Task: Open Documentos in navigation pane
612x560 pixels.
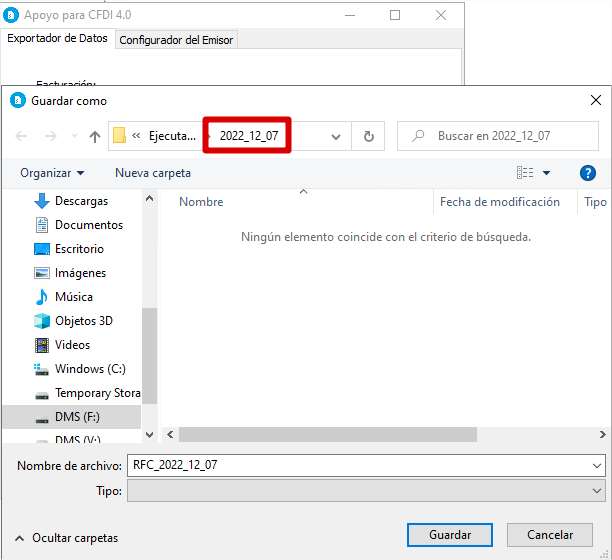Action: (89, 225)
